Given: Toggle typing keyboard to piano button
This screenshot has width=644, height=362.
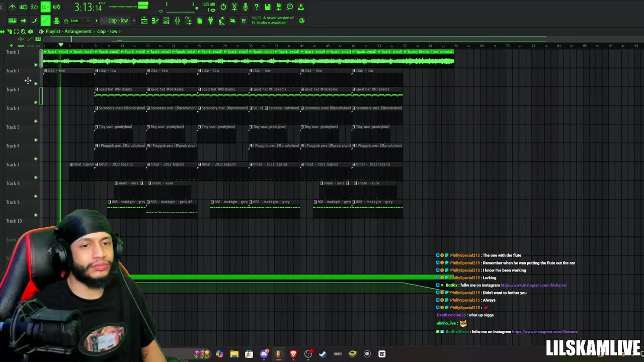Looking at the screenshot, I should (12, 21).
